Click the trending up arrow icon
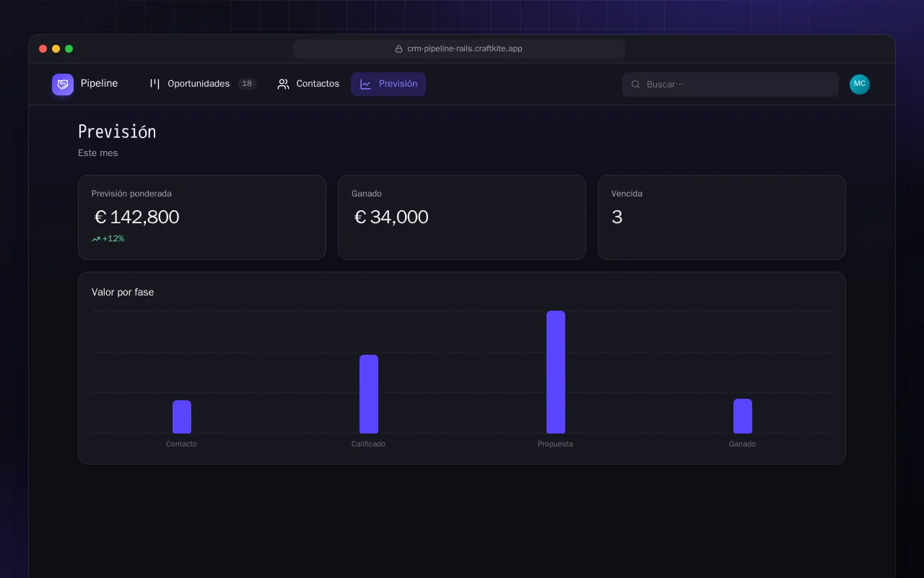 pyautogui.click(x=96, y=239)
